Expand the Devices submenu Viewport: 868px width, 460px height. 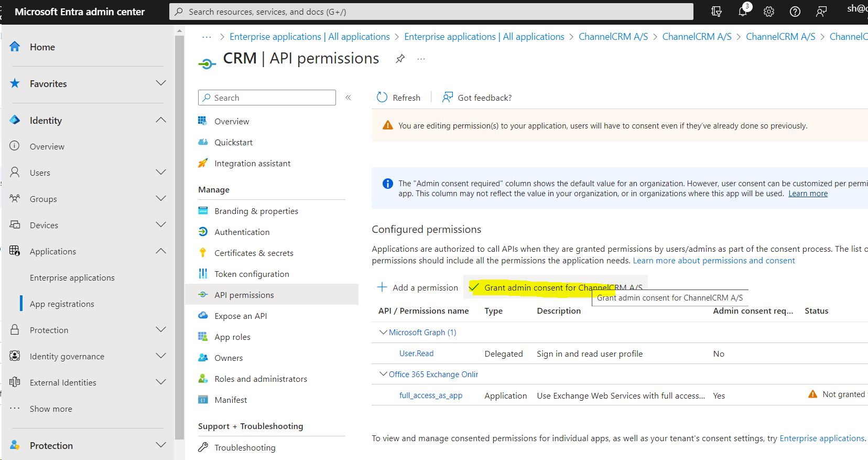(x=161, y=225)
